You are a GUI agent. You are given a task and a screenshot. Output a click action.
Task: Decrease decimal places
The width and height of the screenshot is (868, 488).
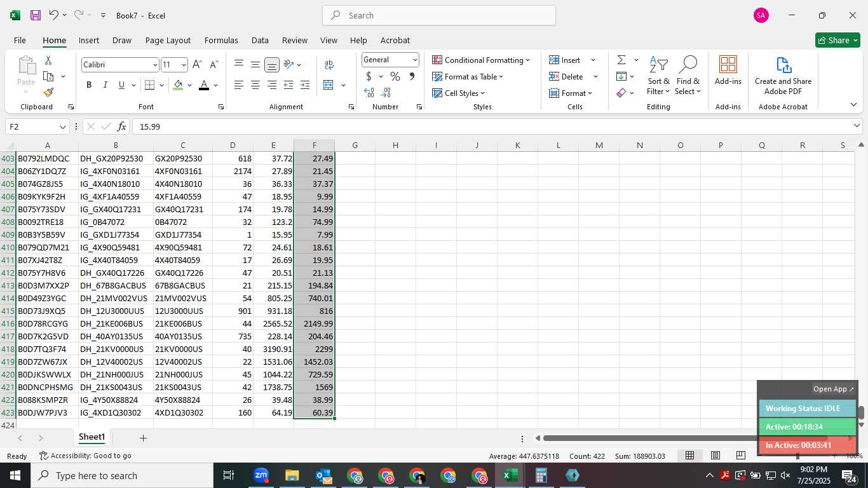tap(386, 93)
